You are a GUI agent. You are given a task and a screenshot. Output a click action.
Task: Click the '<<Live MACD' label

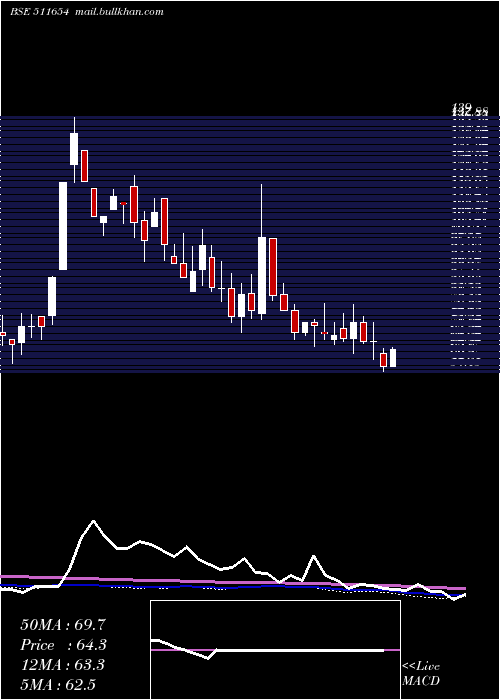[421, 674]
